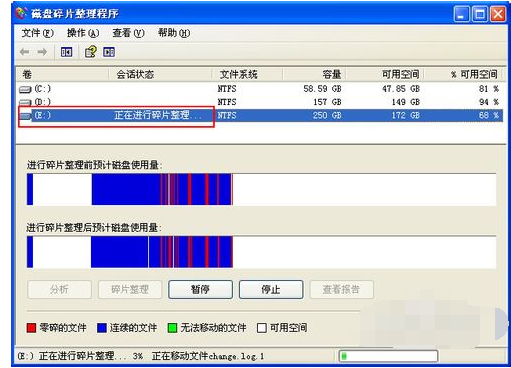Click the 停止 button
Image resolution: width=511 pixels, height=368 pixels.
click(x=271, y=289)
